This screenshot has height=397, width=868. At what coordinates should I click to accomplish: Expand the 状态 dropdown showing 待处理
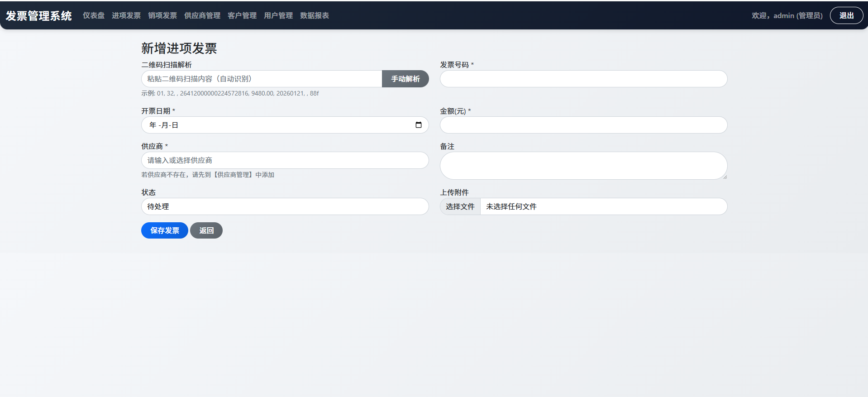(x=285, y=206)
